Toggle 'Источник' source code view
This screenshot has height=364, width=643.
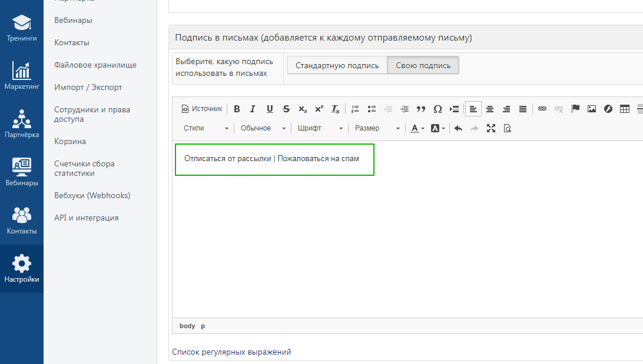tap(202, 109)
